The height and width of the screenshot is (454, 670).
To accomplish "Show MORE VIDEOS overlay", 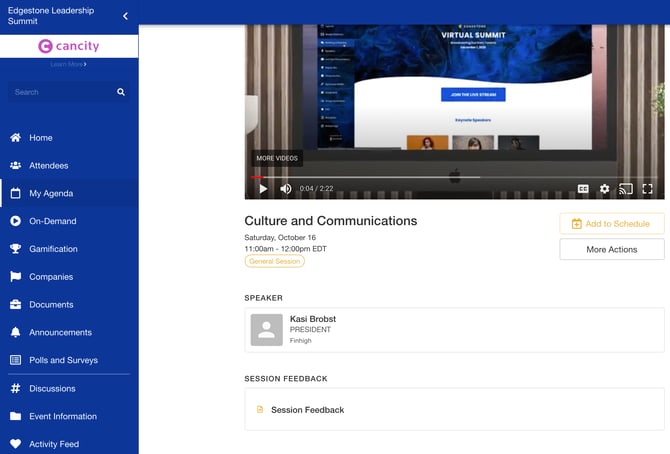I will coord(277,158).
